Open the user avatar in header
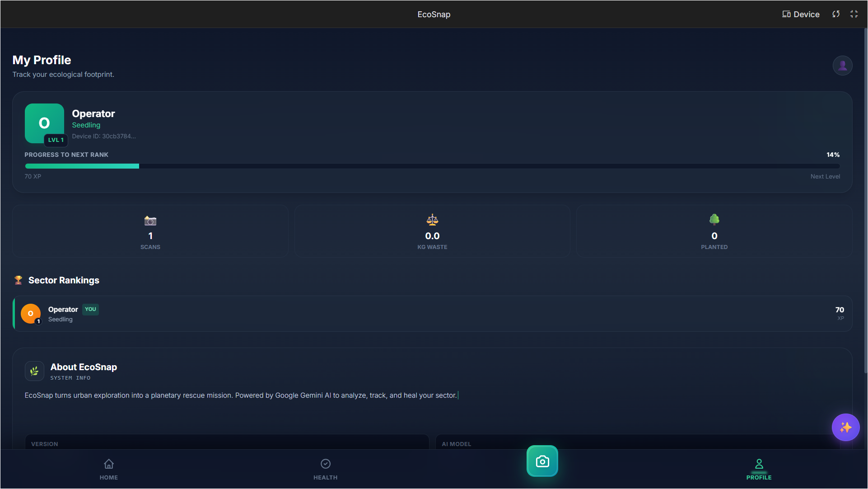Viewport: 868px width, 489px height. click(x=842, y=66)
